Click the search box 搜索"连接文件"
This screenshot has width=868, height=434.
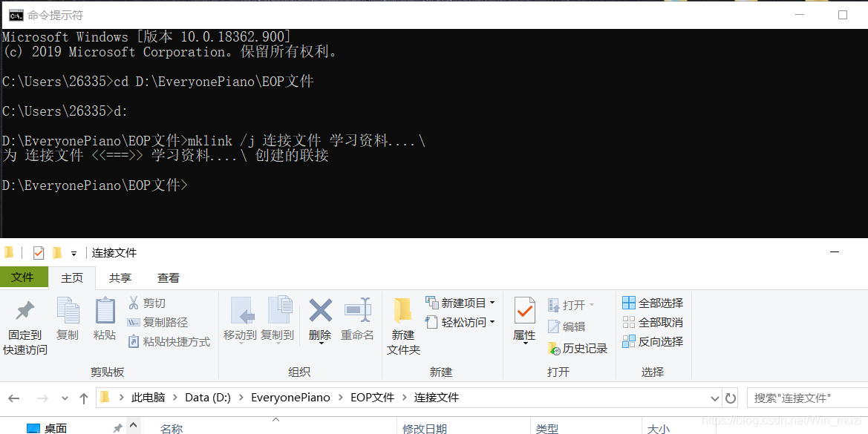tap(807, 398)
